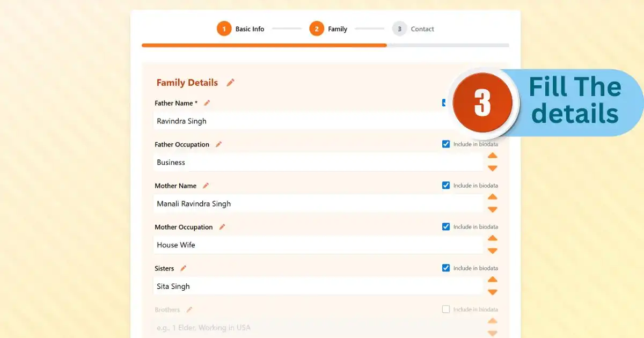Open the Contact step
This screenshot has width=644, height=338.
tap(422, 28)
